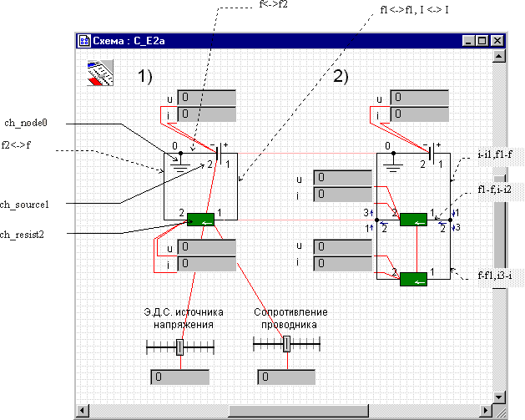
Task: Click the i field of circuit 2's lower resistor
Action: (x=343, y=264)
